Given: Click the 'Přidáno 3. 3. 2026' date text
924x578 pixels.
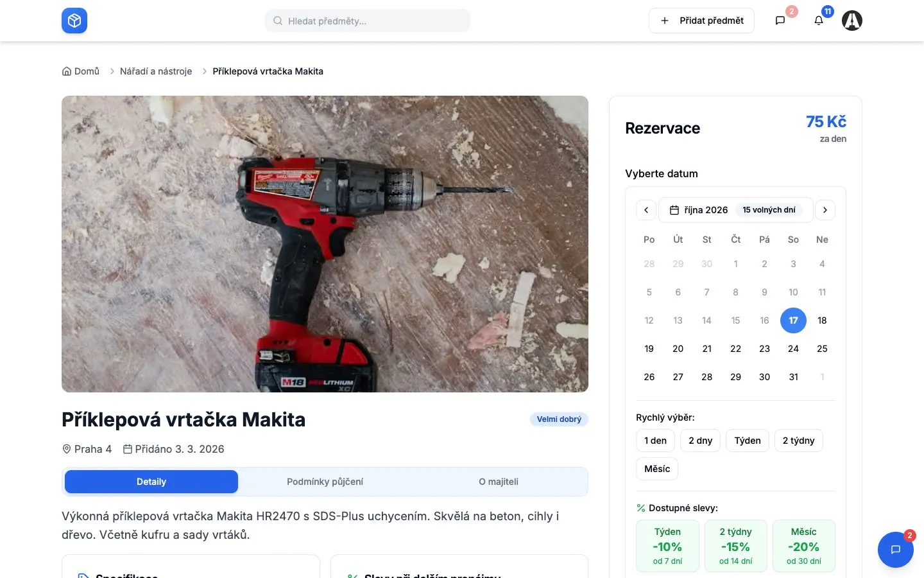Looking at the screenshot, I should point(180,449).
